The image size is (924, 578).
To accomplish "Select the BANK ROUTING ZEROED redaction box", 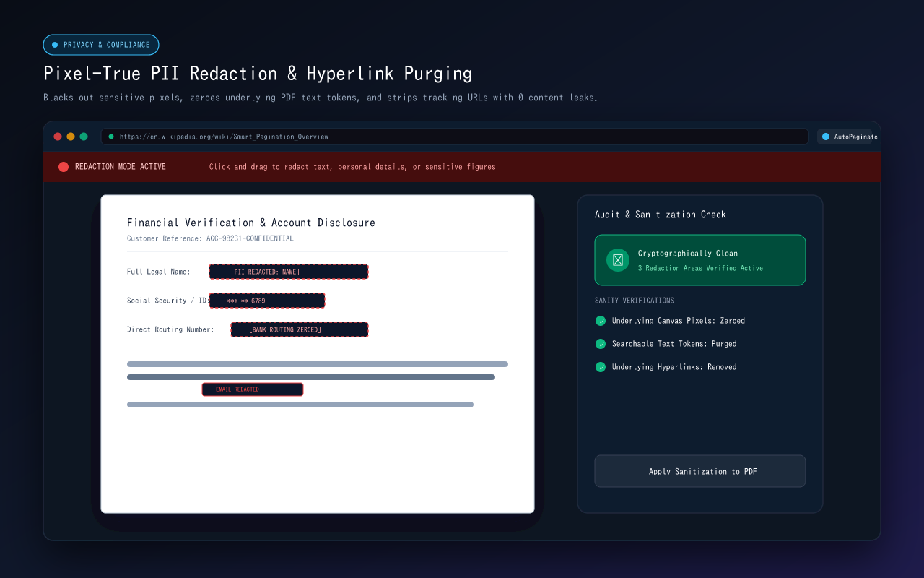I will tap(300, 329).
